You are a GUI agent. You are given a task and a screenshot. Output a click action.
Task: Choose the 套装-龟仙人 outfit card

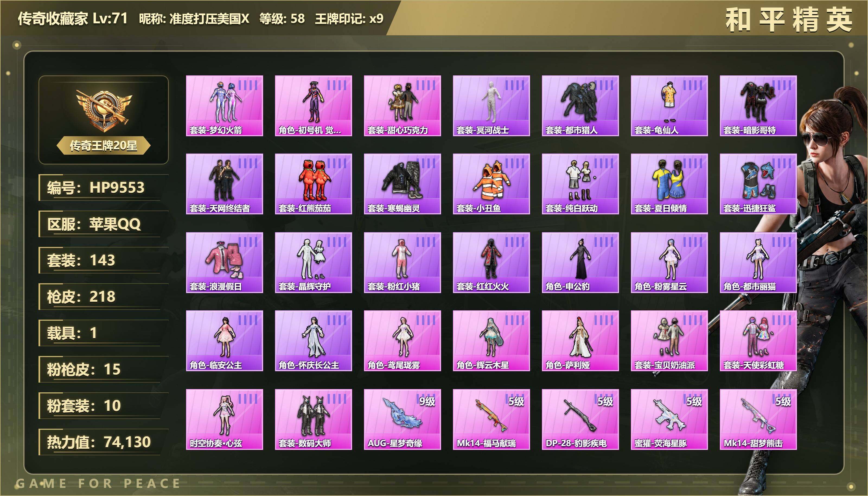[x=669, y=106]
